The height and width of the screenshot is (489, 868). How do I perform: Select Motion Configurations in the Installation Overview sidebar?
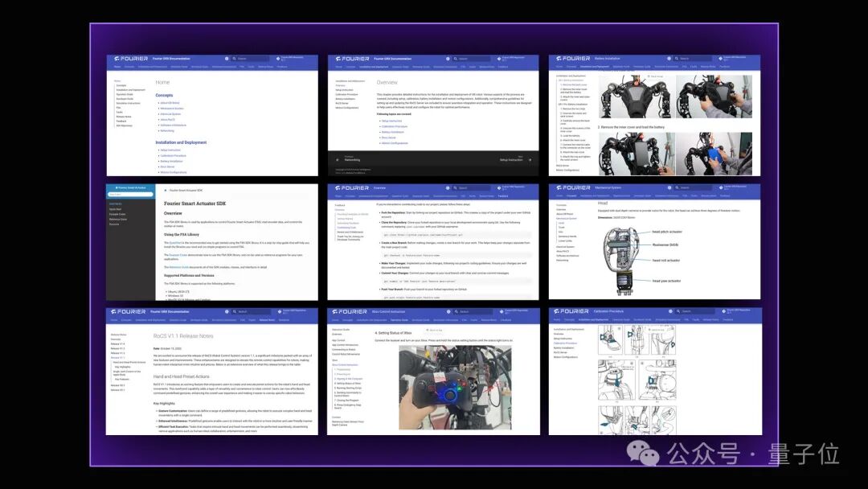347,108
